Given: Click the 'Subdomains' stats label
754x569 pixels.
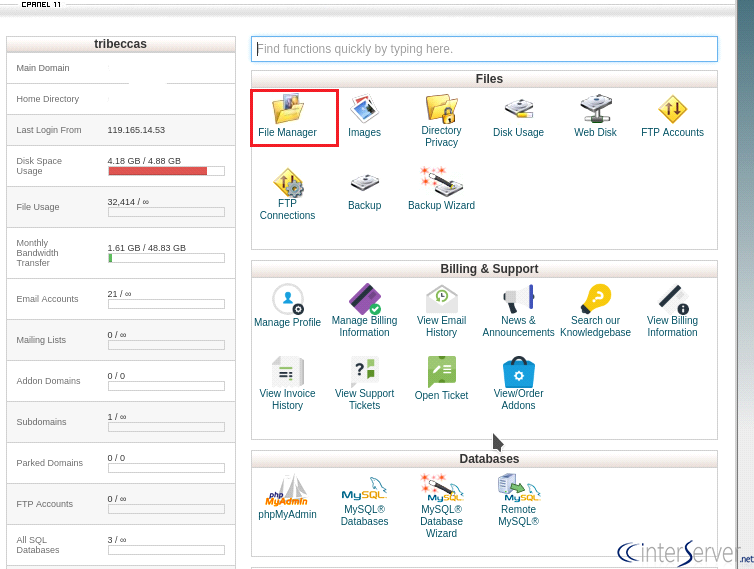Looking at the screenshot, I should click(x=41, y=422).
